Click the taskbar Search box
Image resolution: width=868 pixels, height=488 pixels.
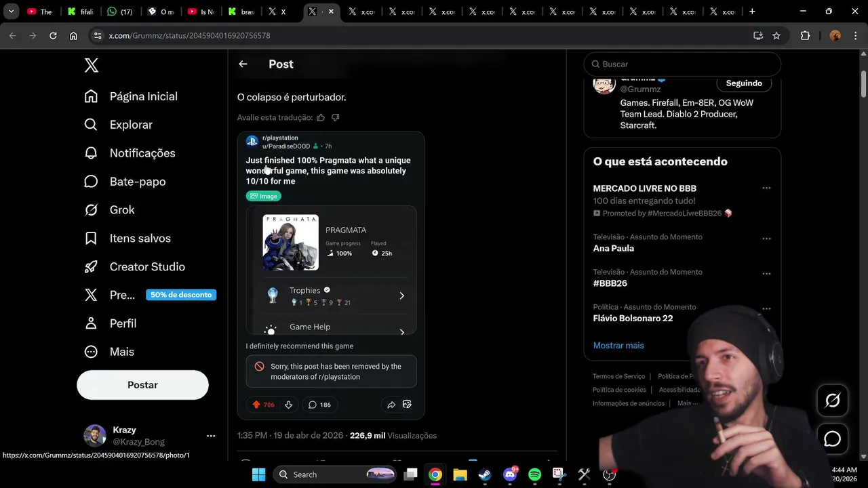tap(335, 474)
